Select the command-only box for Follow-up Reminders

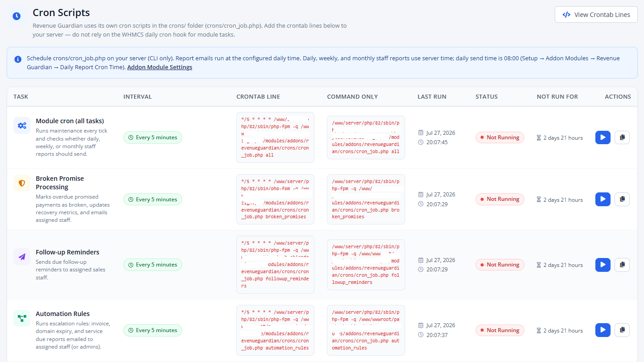click(x=366, y=265)
